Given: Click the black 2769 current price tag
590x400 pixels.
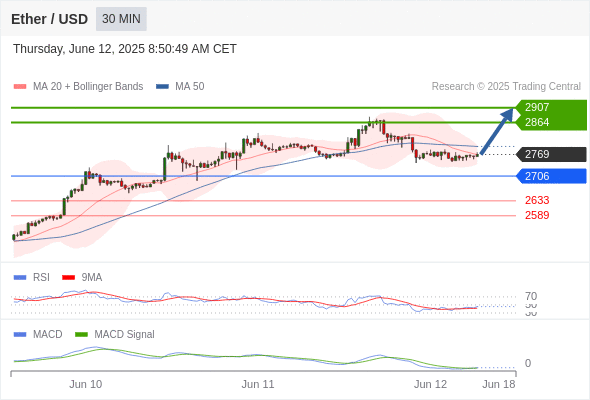Looking at the screenshot, I should coord(551,154).
